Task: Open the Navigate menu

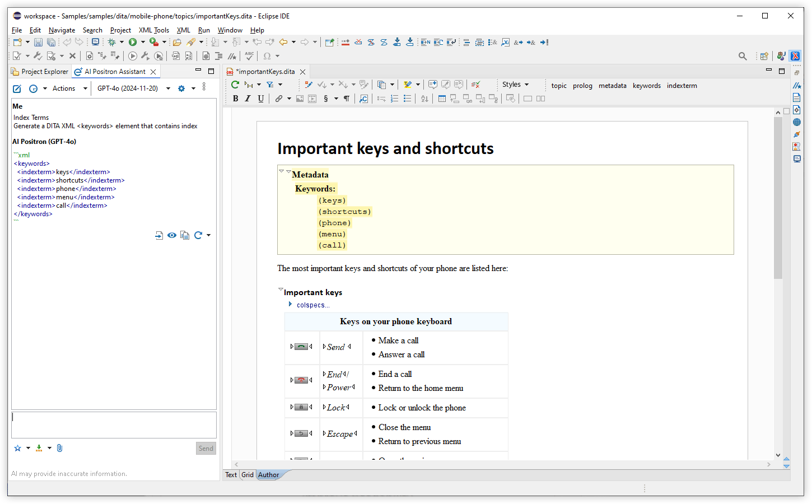Action: coord(62,30)
